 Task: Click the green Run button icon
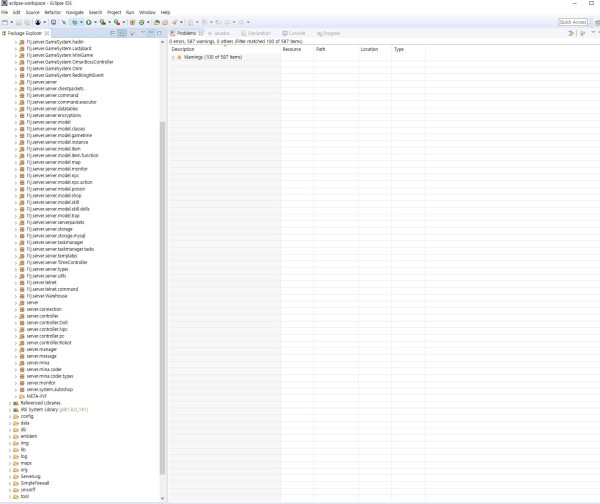[89, 22]
